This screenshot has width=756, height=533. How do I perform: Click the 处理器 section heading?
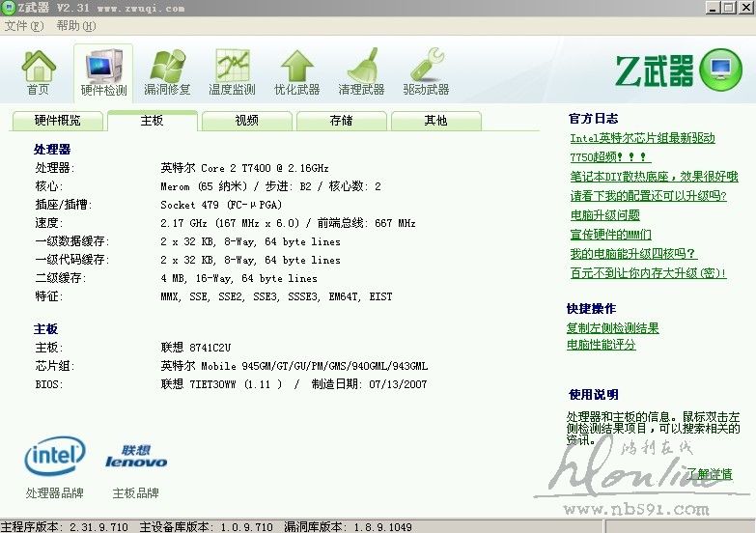52,150
